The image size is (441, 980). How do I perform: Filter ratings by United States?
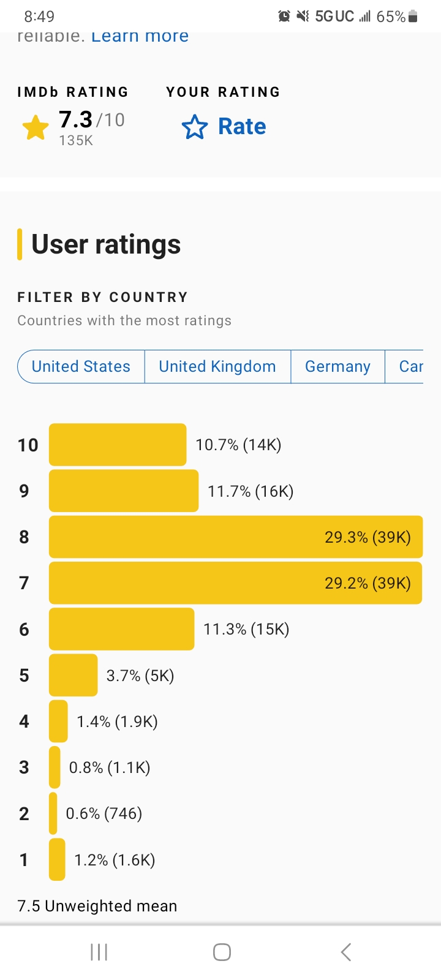(x=81, y=366)
